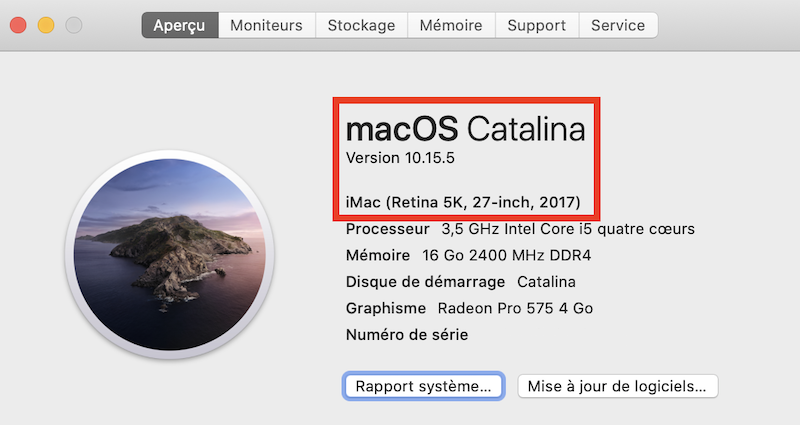The width and height of the screenshot is (800, 425).
Task: Click the Rapport système… button
Action: (x=424, y=386)
